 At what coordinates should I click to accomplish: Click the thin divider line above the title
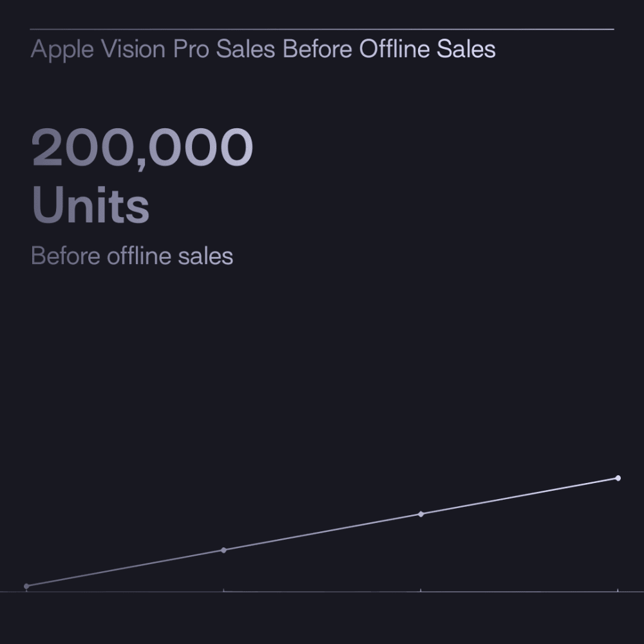click(322, 29)
